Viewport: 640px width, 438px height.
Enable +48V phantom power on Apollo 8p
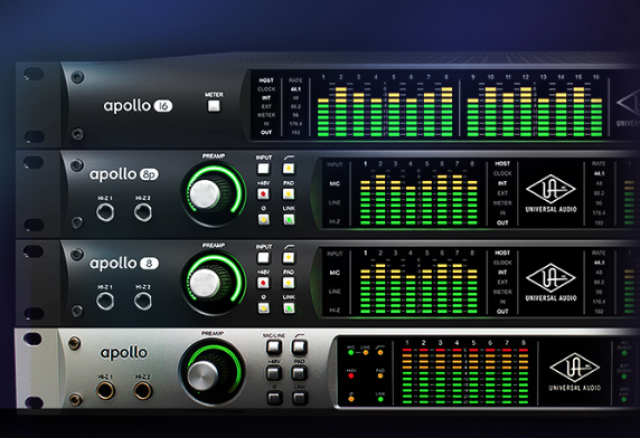(263, 194)
